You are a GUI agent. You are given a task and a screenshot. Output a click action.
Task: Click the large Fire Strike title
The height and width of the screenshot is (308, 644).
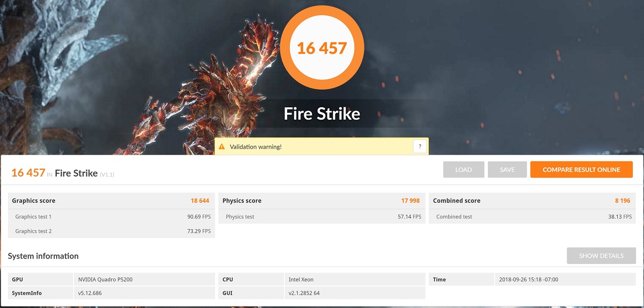[x=322, y=114]
